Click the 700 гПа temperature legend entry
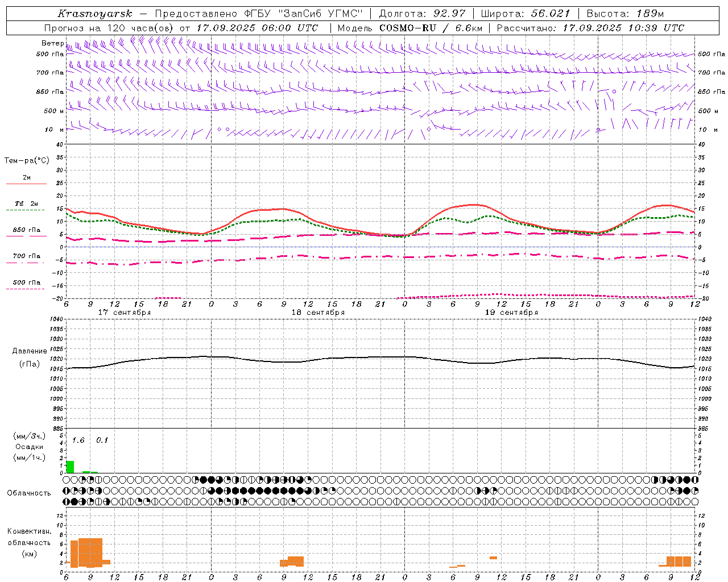 coord(27,259)
